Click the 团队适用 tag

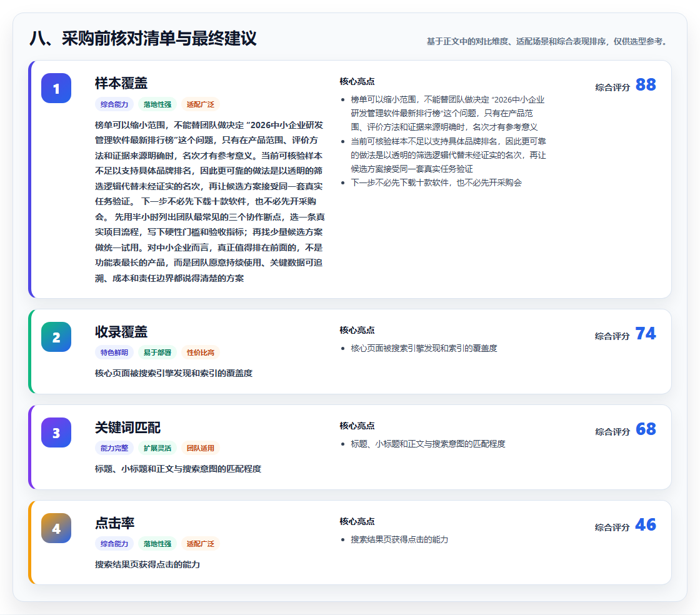pos(201,448)
